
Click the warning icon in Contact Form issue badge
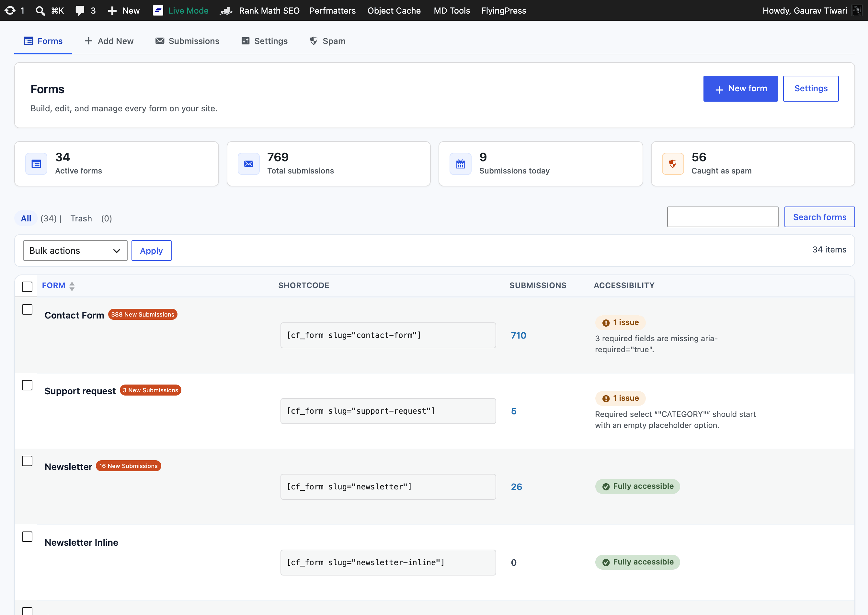(606, 323)
